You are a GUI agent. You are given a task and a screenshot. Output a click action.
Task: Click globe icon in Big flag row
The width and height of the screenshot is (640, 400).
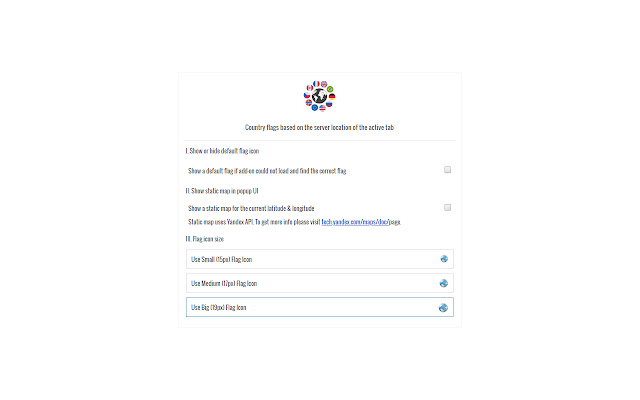pos(443,308)
